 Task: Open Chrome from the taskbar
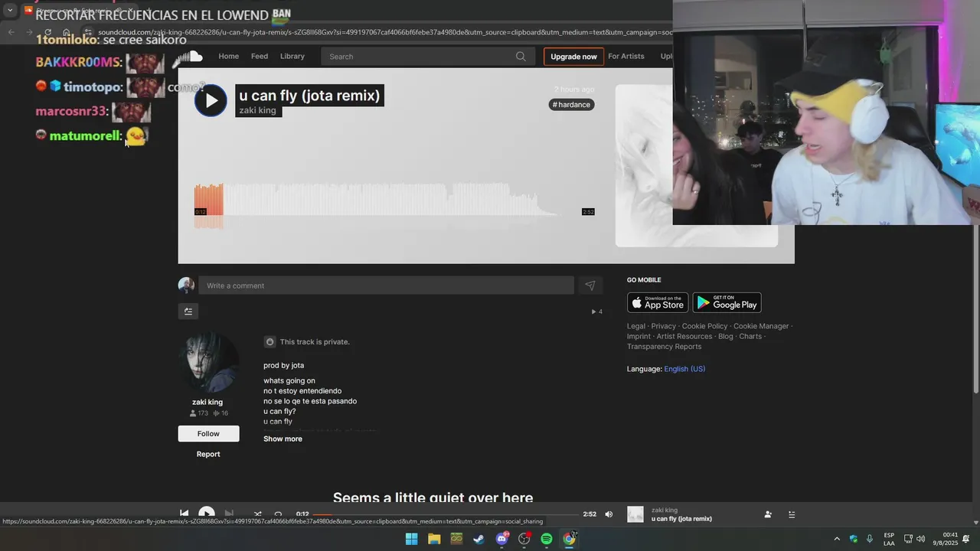click(569, 539)
